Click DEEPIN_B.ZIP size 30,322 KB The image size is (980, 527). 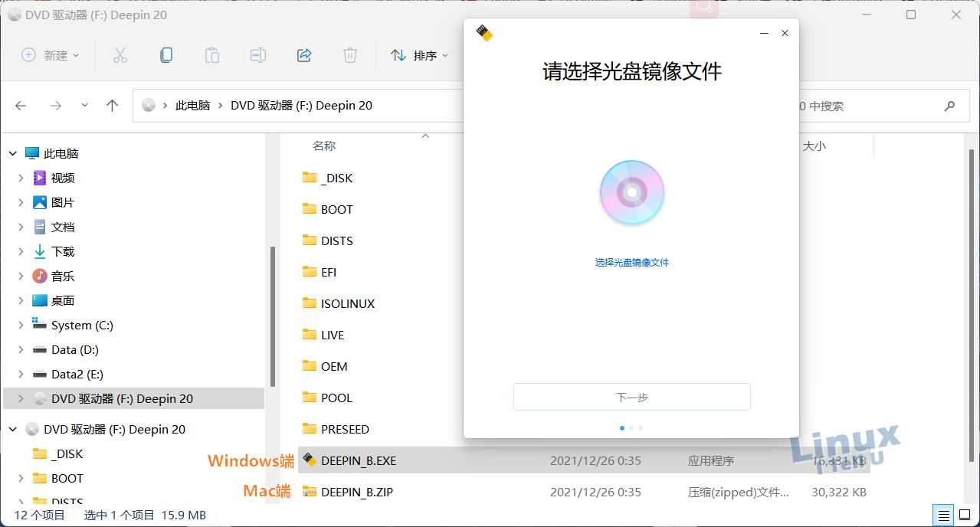coord(839,492)
